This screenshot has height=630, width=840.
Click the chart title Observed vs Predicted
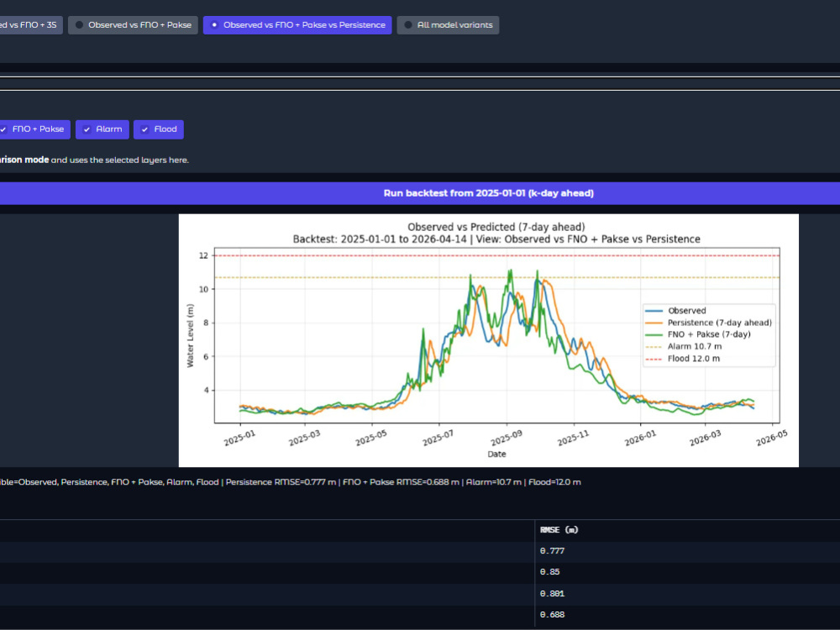tap(496, 227)
